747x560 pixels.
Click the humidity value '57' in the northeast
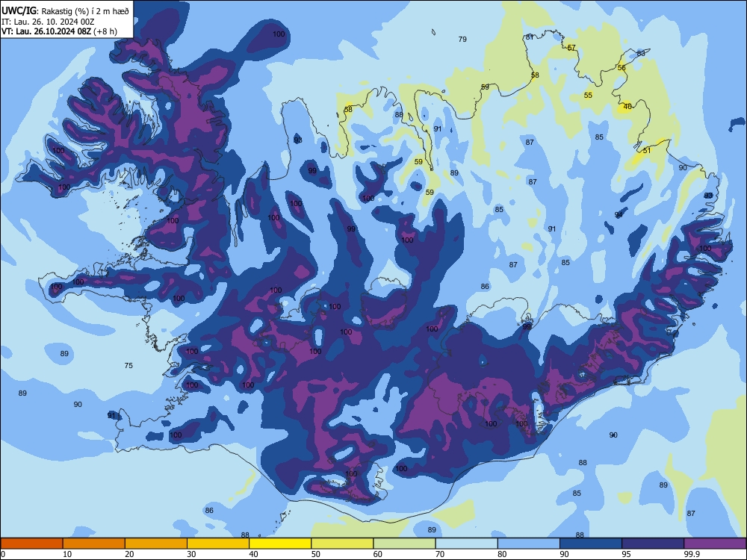(571, 48)
